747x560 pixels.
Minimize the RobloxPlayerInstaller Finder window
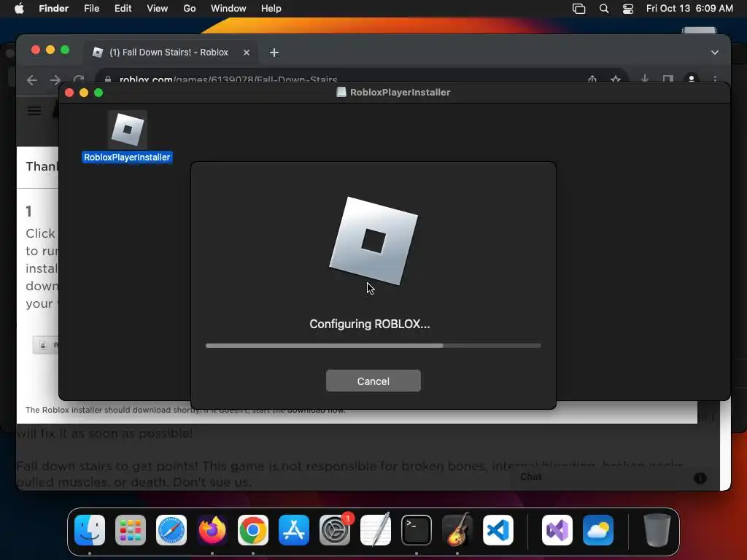point(84,93)
